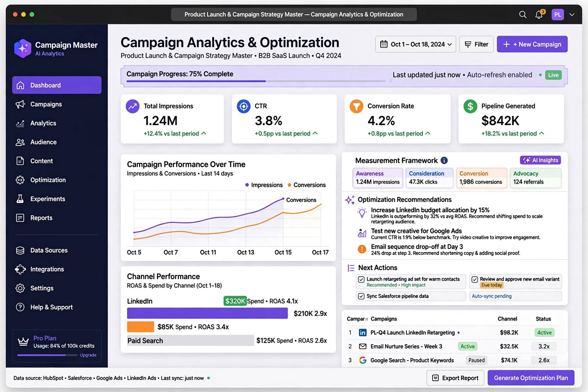Open Settings gear icon in sidebar
Image resolution: width=588 pixels, height=392 pixels.
click(20, 288)
